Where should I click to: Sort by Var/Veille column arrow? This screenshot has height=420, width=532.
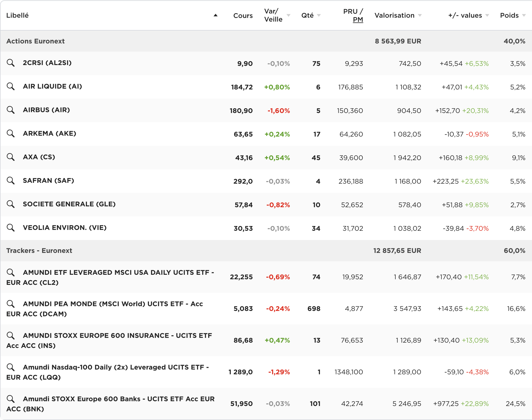click(x=288, y=15)
